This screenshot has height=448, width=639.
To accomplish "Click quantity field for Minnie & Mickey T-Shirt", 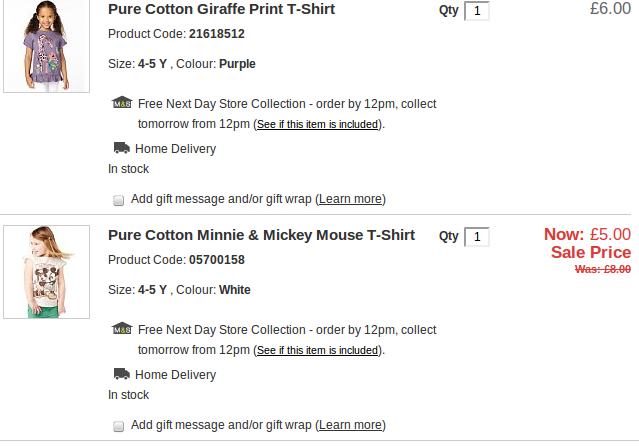I will pyautogui.click(x=477, y=237).
